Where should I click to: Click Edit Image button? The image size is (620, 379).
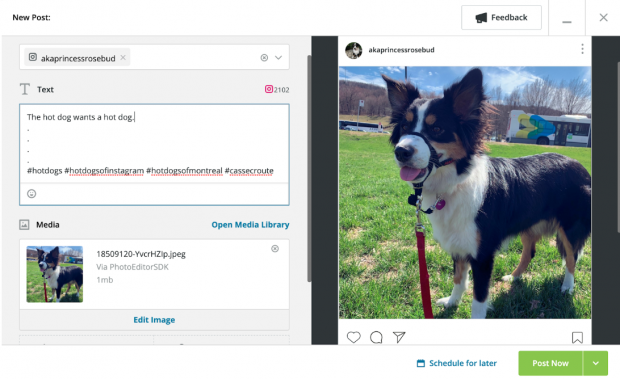[x=154, y=320]
